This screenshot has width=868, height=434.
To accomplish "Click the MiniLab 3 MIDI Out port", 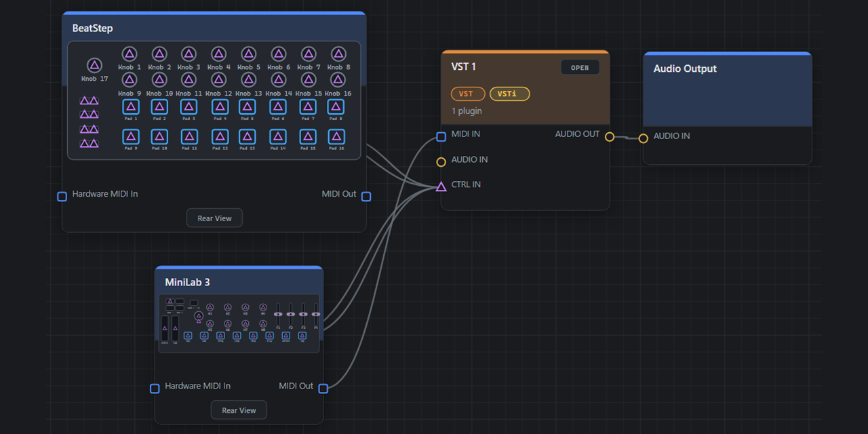I will tap(323, 389).
